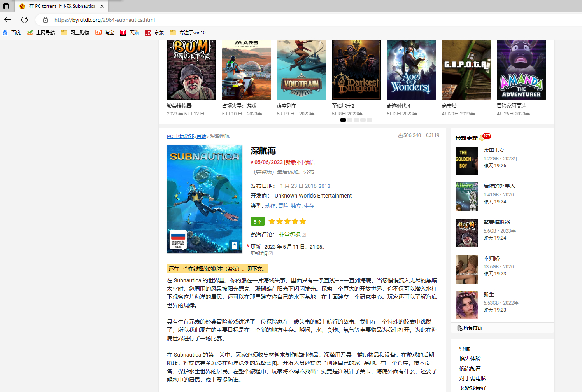Click the 冒险 breadcrumb link
Image resolution: width=582 pixels, height=392 pixels.
(x=202, y=136)
